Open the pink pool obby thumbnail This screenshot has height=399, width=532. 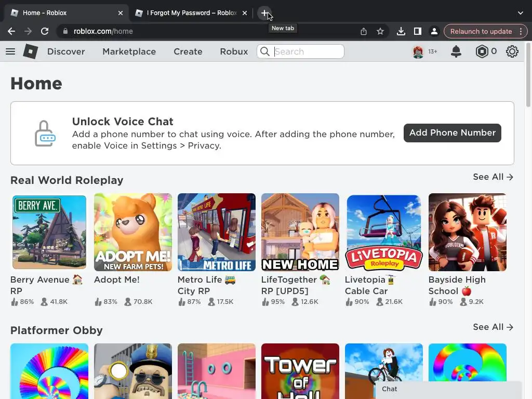(x=217, y=371)
